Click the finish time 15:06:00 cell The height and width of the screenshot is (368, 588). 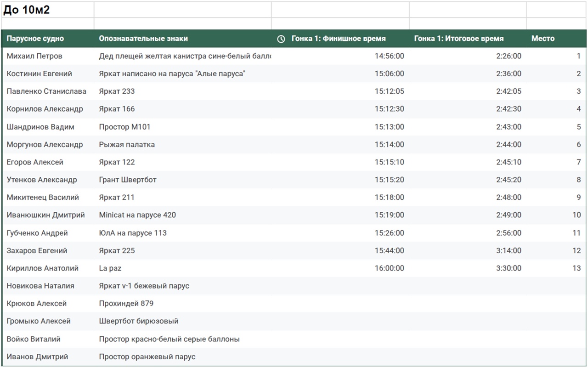click(389, 74)
